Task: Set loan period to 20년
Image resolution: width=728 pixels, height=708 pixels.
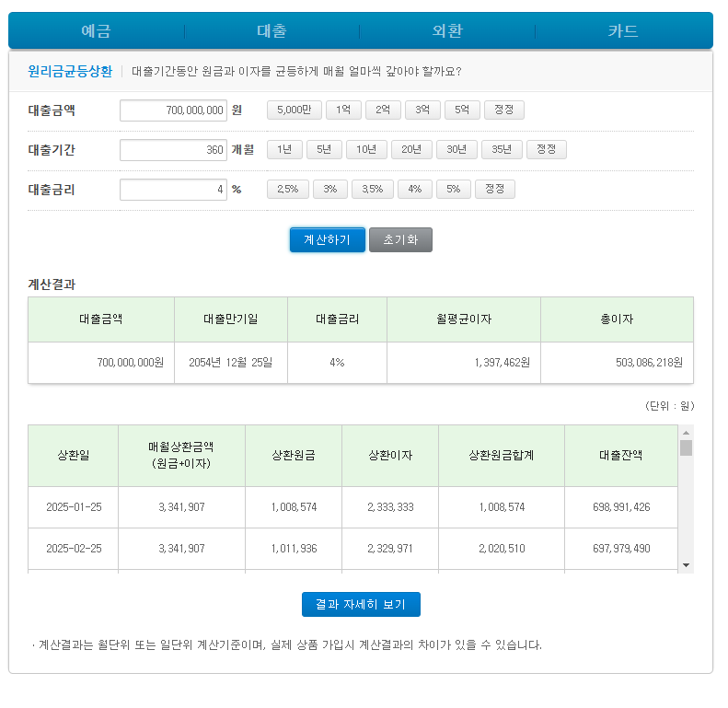Action: pyautogui.click(x=411, y=149)
